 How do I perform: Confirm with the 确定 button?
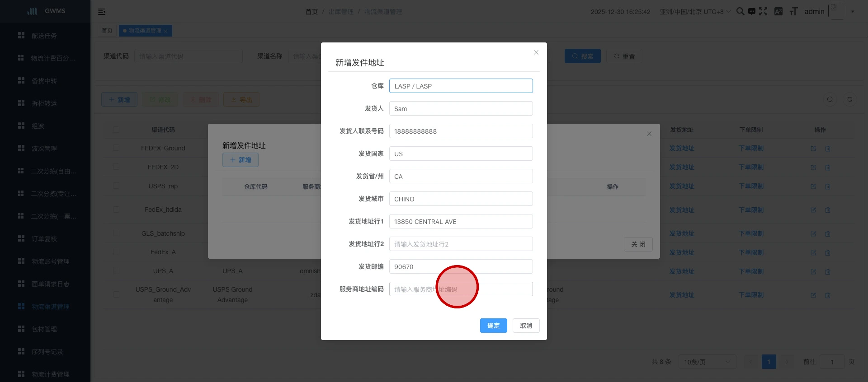(x=494, y=326)
